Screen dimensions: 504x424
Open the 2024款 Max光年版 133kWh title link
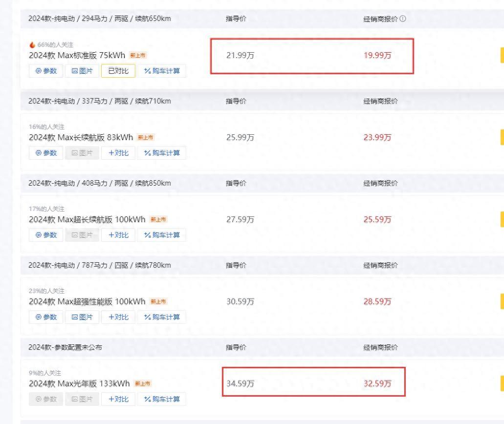point(79,383)
